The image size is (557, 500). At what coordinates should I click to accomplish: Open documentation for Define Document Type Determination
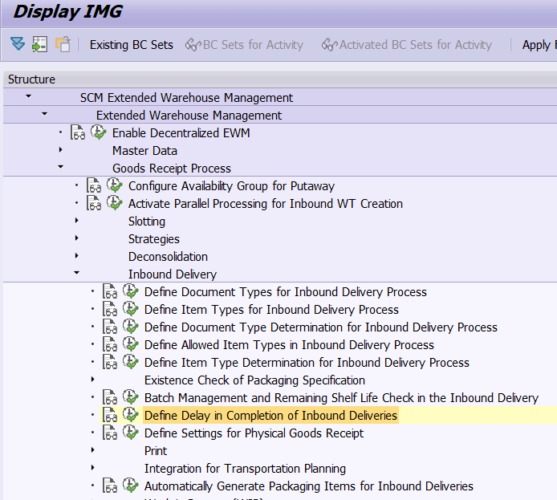click(110, 327)
